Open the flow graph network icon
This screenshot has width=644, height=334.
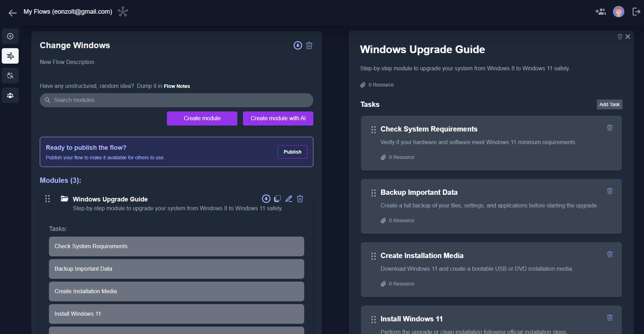click(x=123, y=12)
